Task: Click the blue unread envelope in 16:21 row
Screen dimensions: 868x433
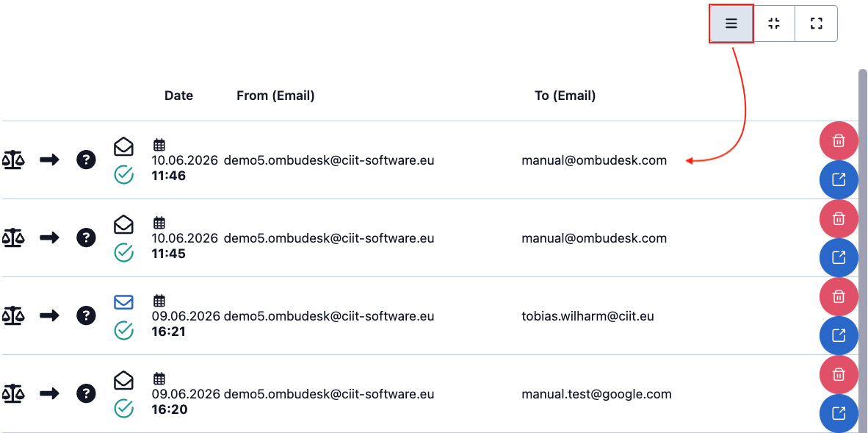Action: [x=123, y=302]
